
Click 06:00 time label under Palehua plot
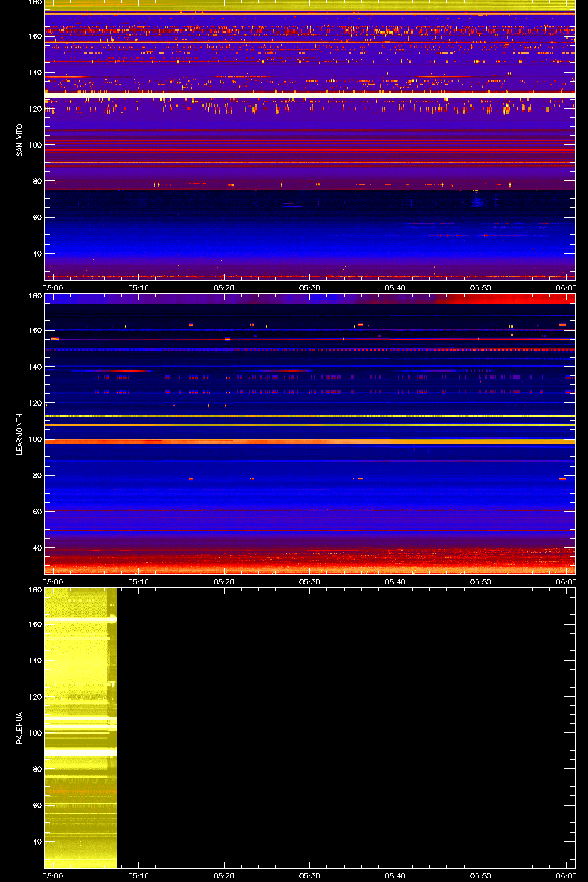566,876
